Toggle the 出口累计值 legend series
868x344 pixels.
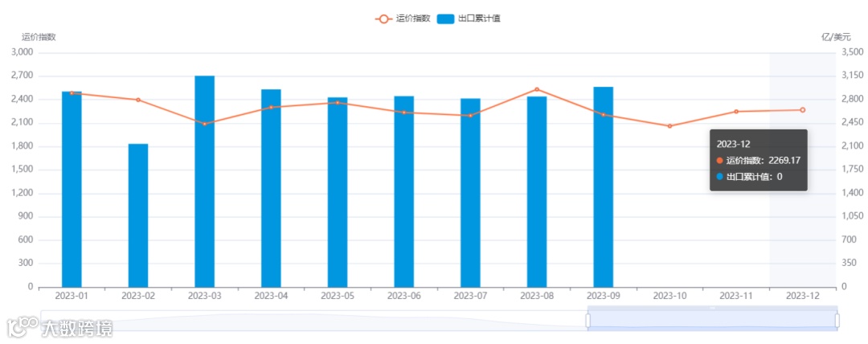click(x=469, y=18)
